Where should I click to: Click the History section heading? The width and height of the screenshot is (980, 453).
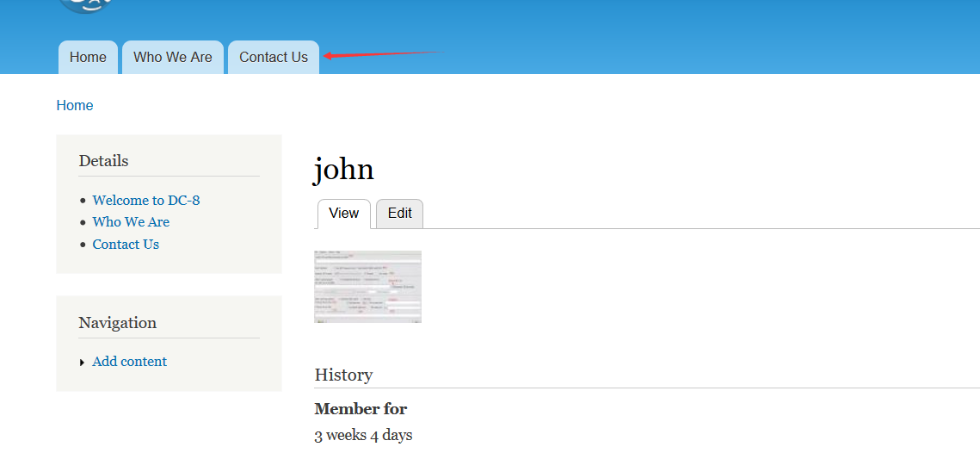[x=343, y=375]
